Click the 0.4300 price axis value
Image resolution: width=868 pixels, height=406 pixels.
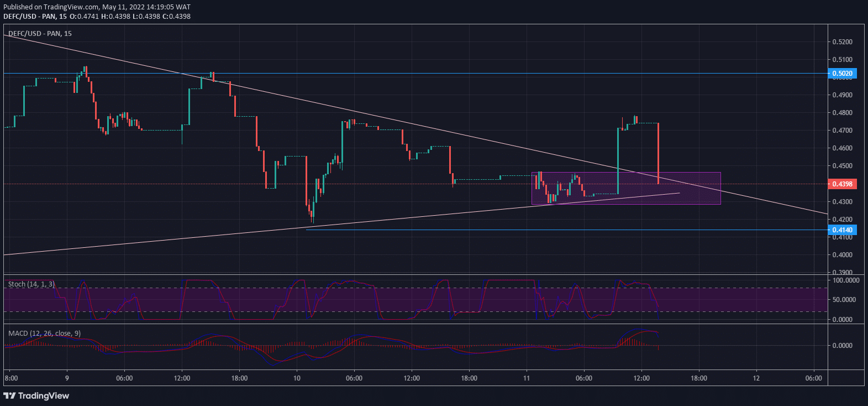[843, 202]
